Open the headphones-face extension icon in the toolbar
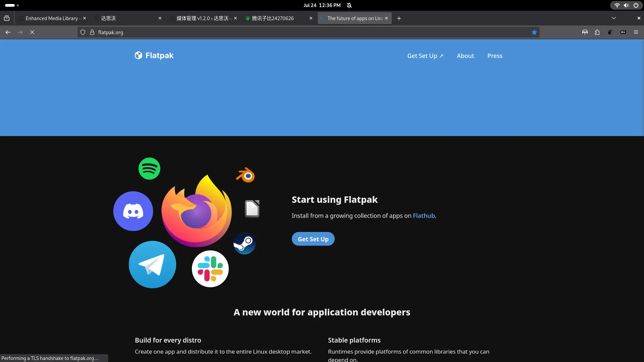644x362 pixels. 585,32
